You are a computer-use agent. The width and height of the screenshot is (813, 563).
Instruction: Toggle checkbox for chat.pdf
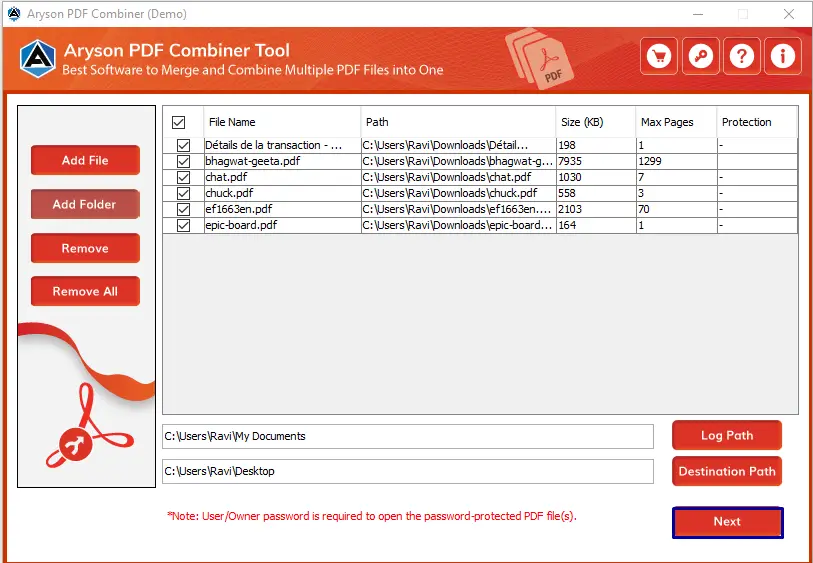tap(183, 177)
